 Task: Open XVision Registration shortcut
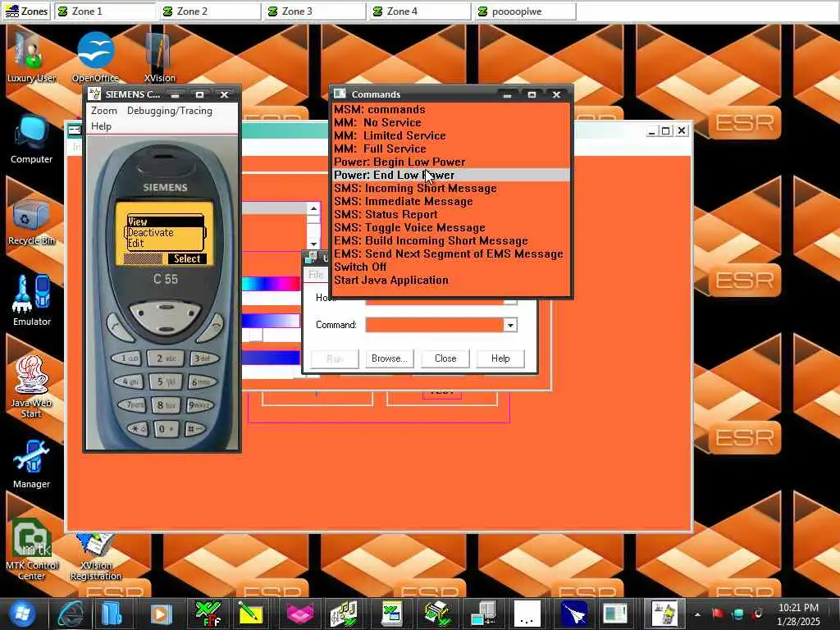point(95,557)
